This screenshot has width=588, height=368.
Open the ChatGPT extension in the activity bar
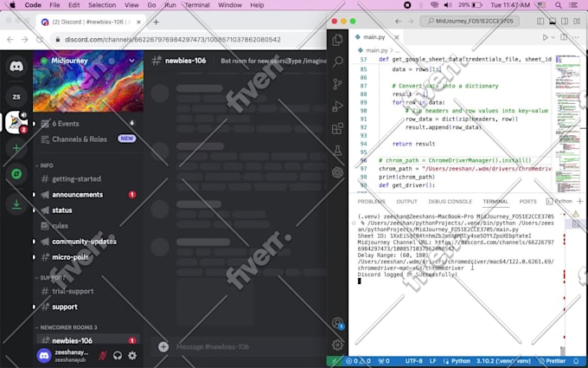337,172
